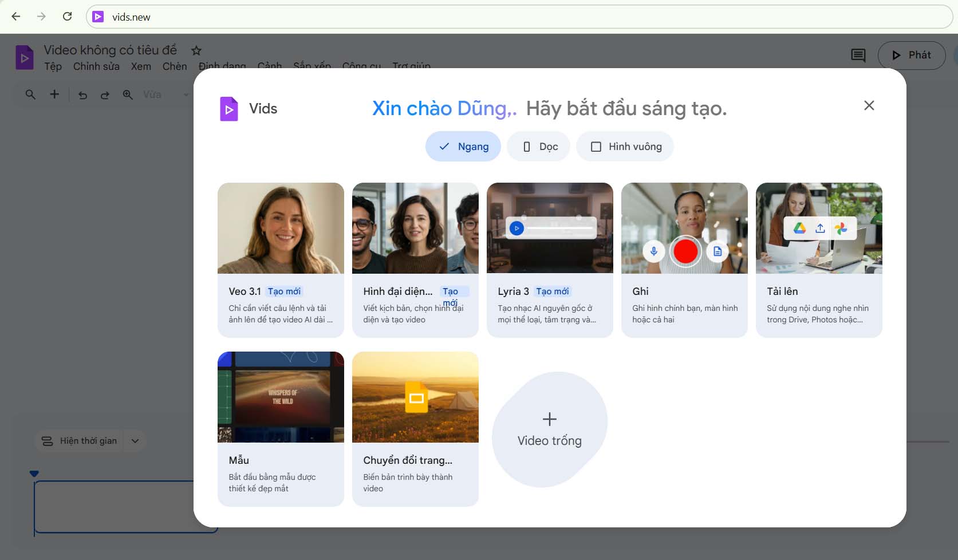Open the Veo 3.1 card thumbnail
This screenshot has width=958, height=560.
[x=281, y=228]
